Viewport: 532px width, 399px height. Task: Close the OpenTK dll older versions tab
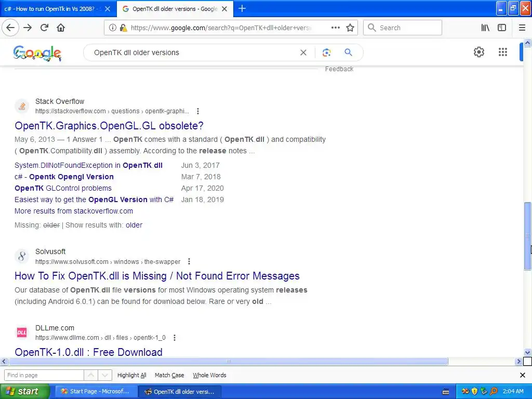(224, 9)
